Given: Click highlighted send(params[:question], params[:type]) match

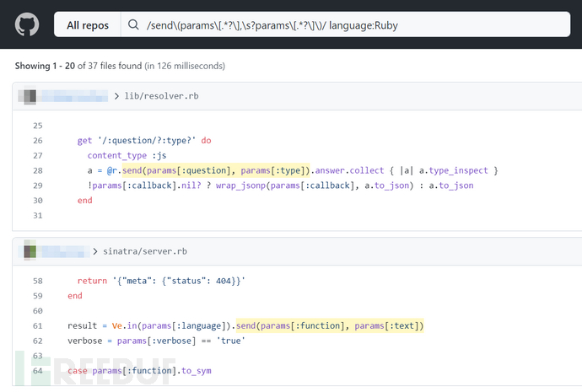Looking at the screenshot, I should point(216,170).
